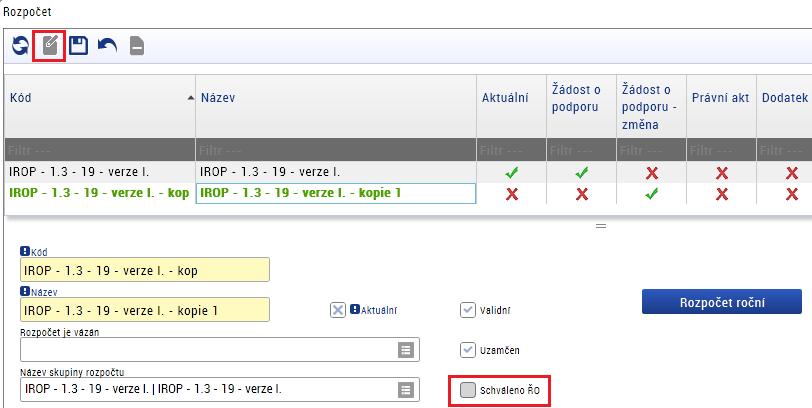Open the Název skupiny rozpočtu list
The height and width of the screenshot is (408, 812).
(x=405, y=390)
